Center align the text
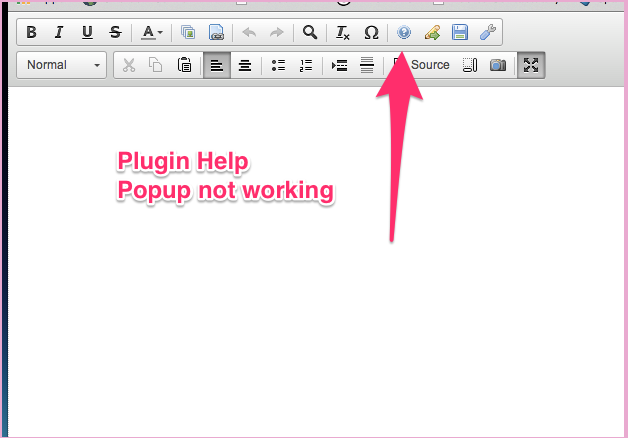 coord(245,65)
